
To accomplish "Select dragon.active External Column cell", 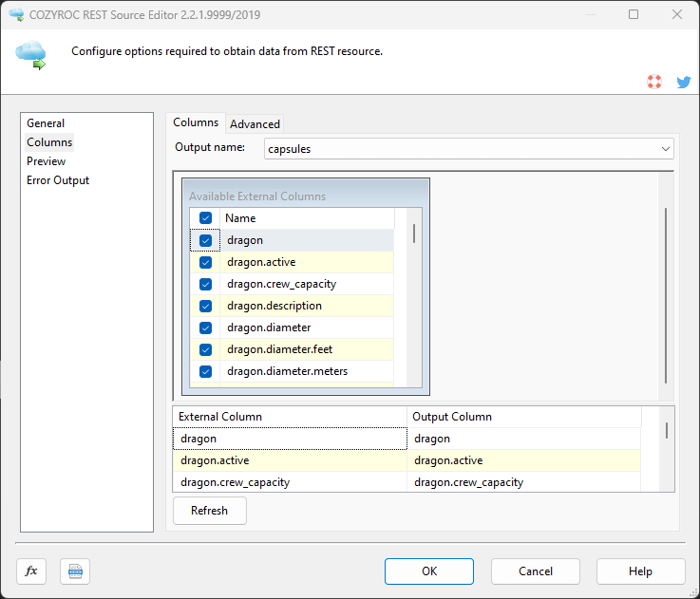I will [290, 460].
